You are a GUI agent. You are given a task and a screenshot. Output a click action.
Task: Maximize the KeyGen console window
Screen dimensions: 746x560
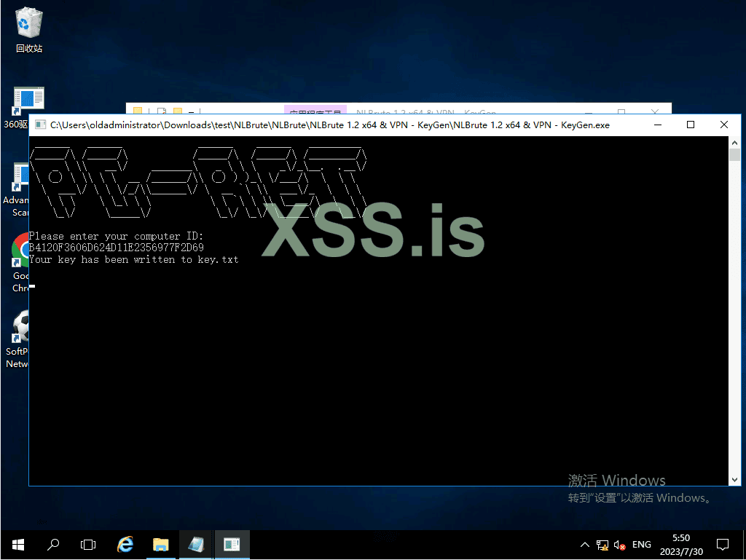[691, 125]
